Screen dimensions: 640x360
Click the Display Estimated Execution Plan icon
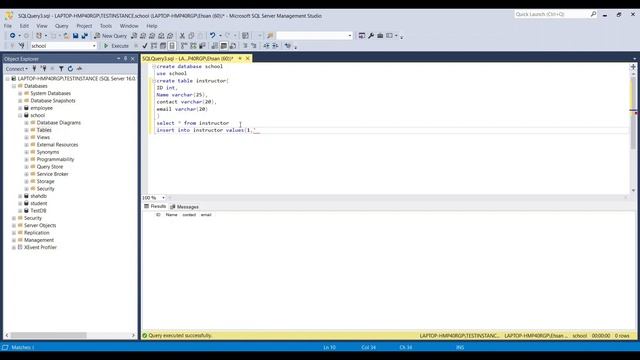pyautogui.click(x=154, y=46)
